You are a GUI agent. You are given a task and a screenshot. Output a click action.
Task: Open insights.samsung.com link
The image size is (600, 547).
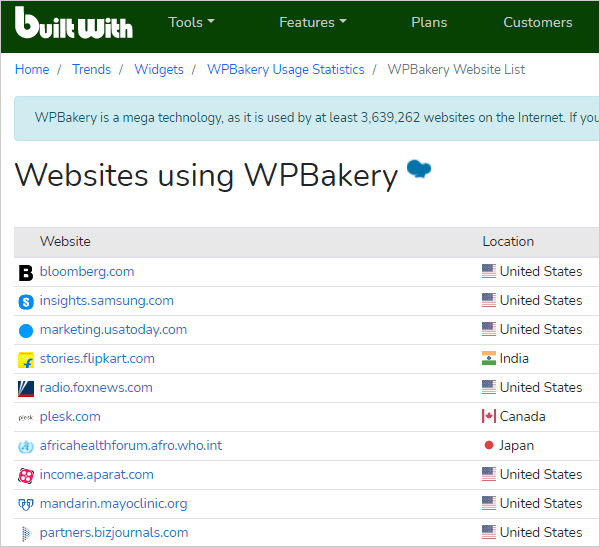(x=106, y=300)
